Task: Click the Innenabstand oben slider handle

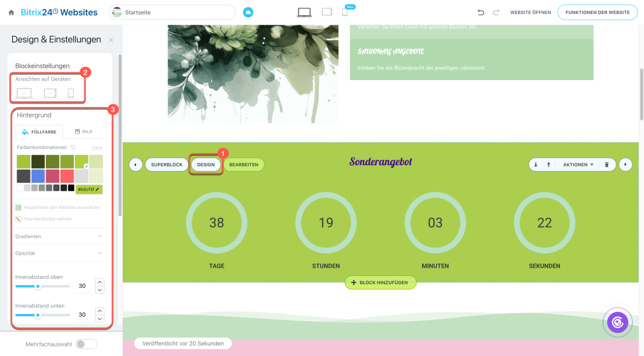Action: pyautogui.click(x=38, y=286)
